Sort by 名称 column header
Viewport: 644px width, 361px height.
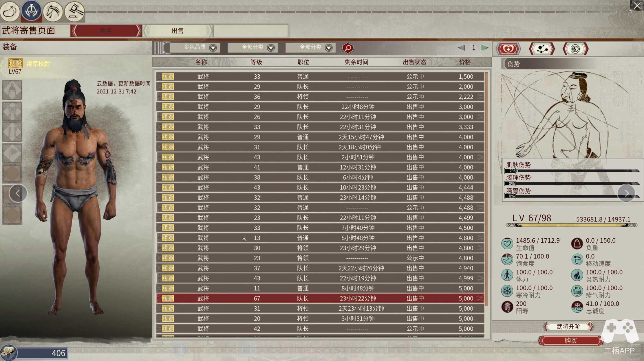click(x=201, y=62)
